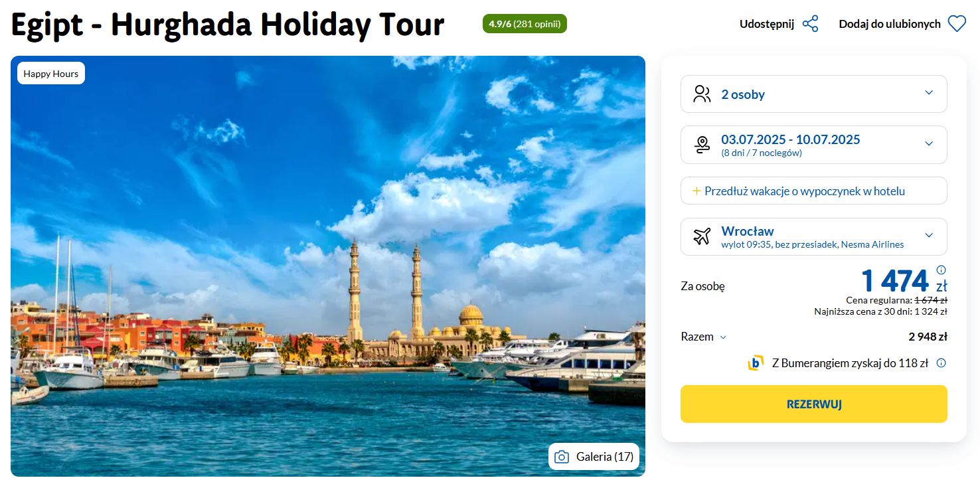The width and height of the screenshot is (980, 484).
Task: Click the info icon next to the 1 474 zł price
Action: (x=941, y=270)
